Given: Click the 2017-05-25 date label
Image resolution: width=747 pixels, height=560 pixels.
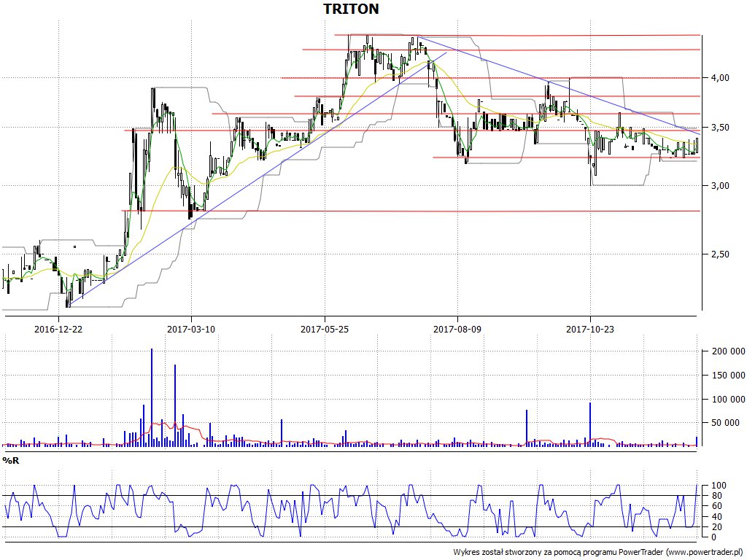Looking at the screenshot, I should [x=324, y=329].
